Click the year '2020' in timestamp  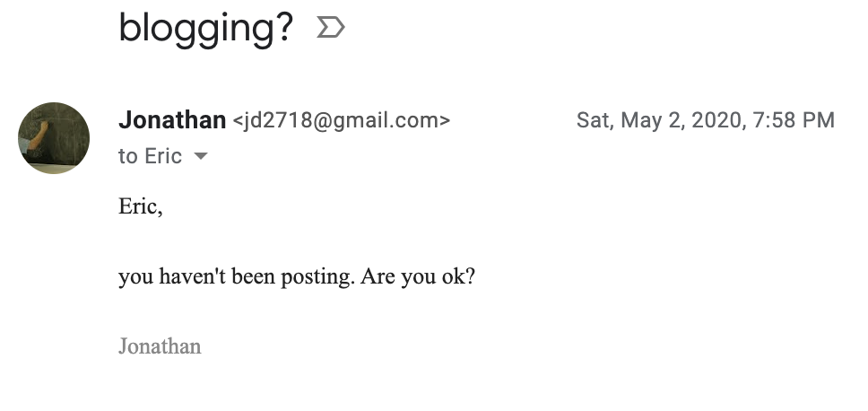click(x=714, y=120)
